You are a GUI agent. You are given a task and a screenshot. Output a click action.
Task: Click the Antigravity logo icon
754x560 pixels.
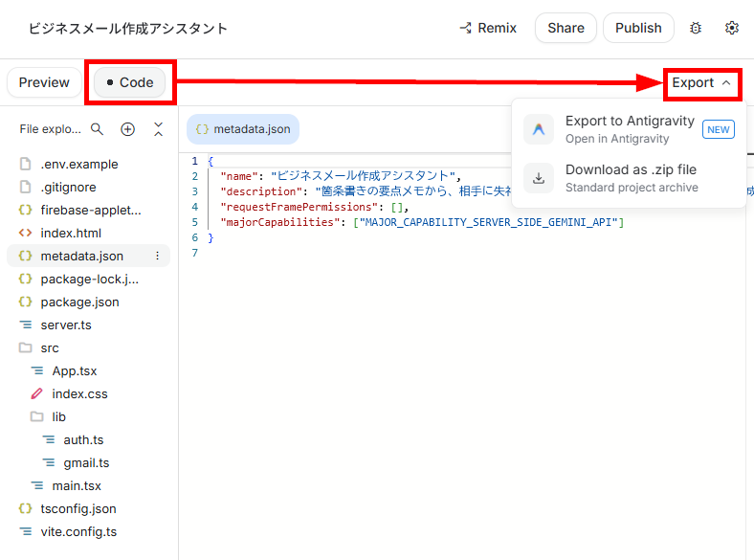(539, 129)
